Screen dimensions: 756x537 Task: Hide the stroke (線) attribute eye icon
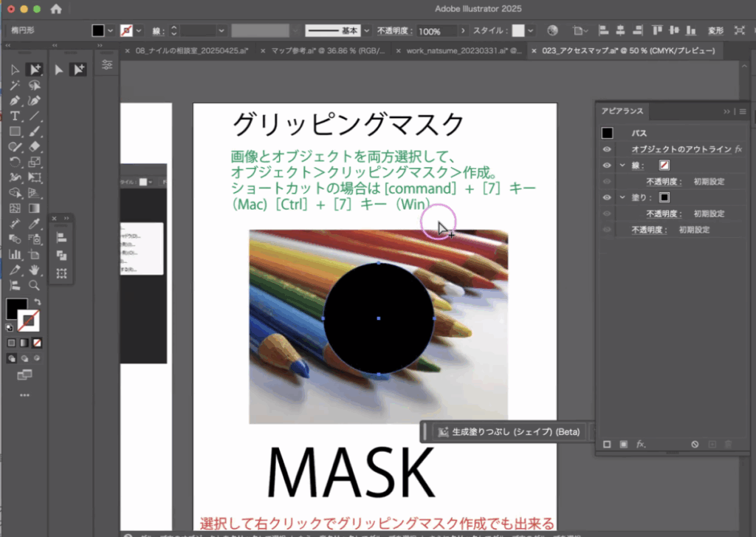click(607, 165)
